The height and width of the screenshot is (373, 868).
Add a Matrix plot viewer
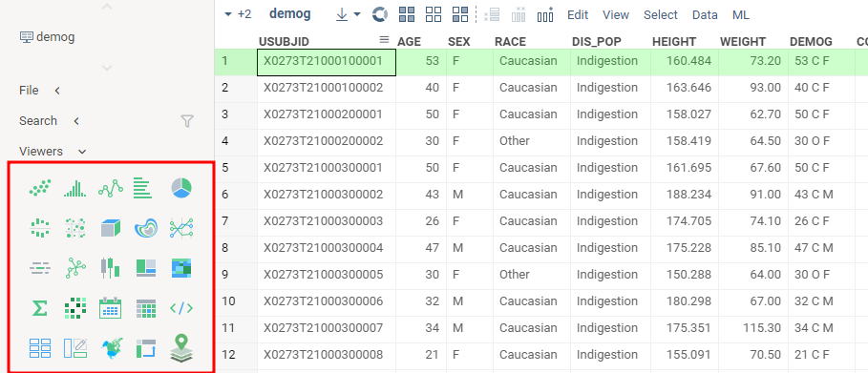[74, 228]
